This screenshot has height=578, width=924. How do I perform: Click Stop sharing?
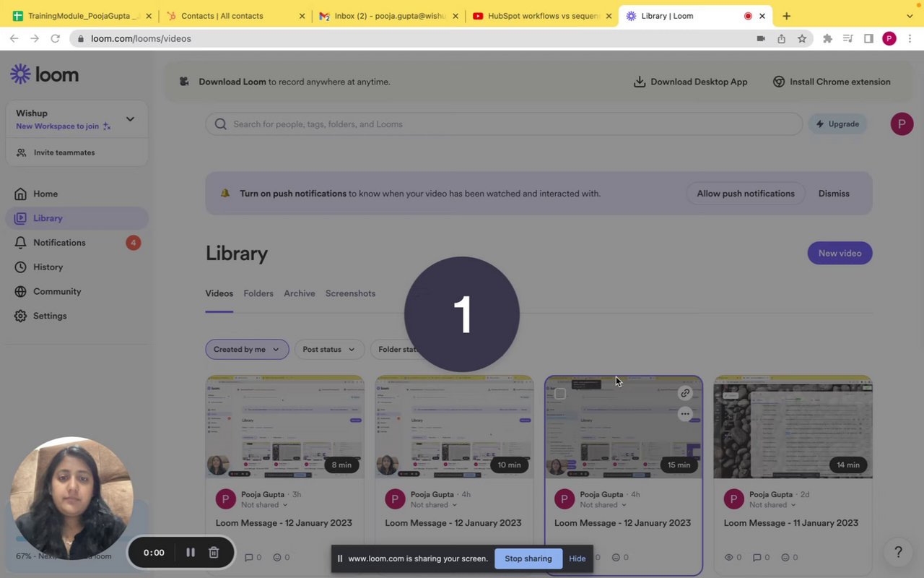tap(528, 558)
